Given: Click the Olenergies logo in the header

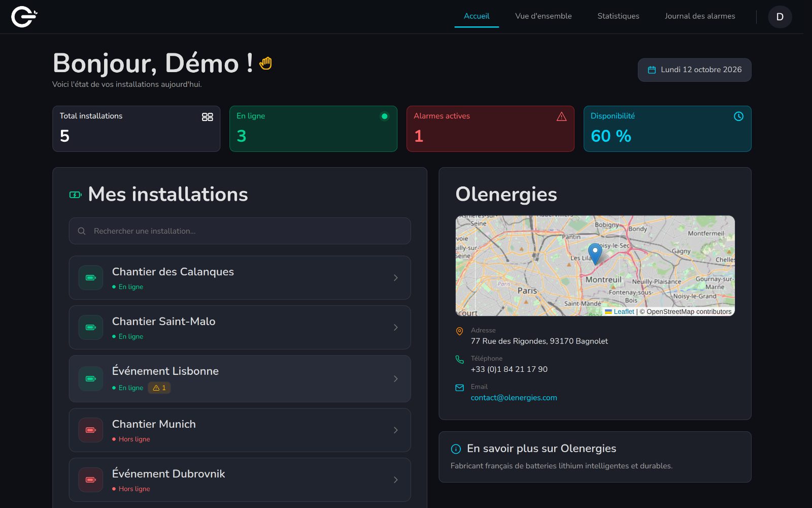Looking at the screenshot, I should click(24, 17).
